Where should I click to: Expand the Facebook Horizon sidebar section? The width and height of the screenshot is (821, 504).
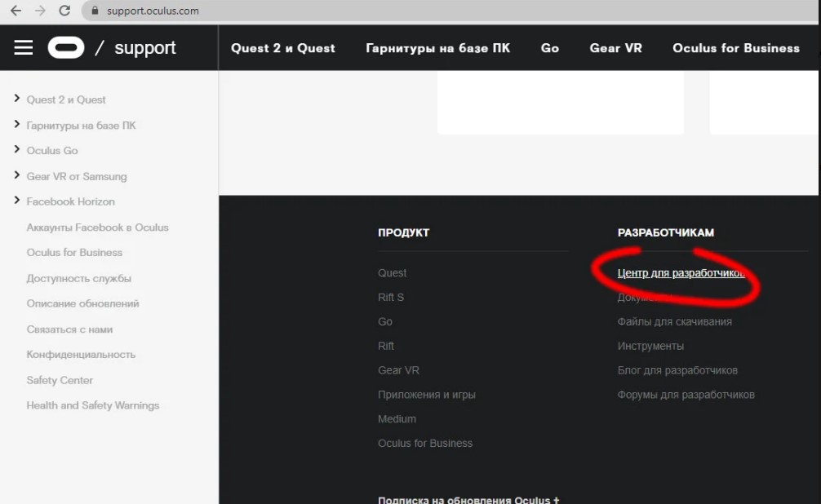17,201
